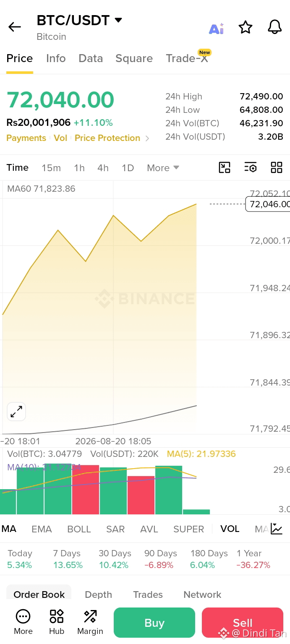This screenshot has height=644, width=290.
Task: Expand the BTC/USDT pair dropdown
Action: [118, 20]
